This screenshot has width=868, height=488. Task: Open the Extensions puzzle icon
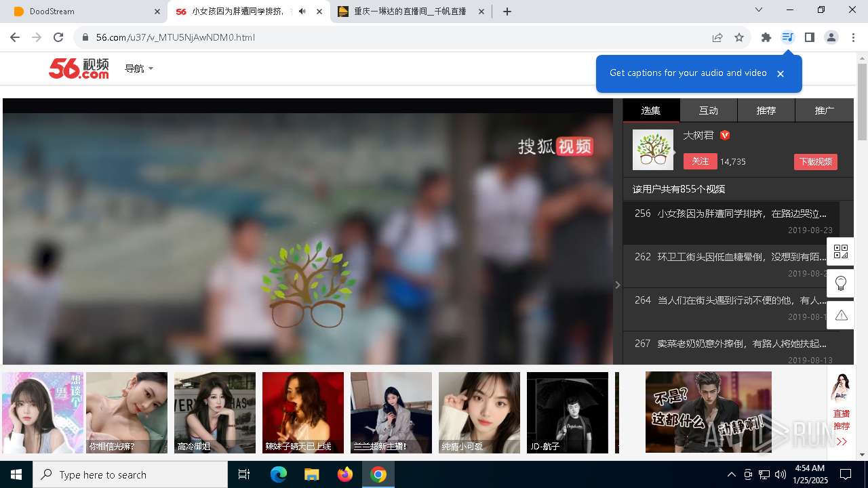click(x=766, y=37)
